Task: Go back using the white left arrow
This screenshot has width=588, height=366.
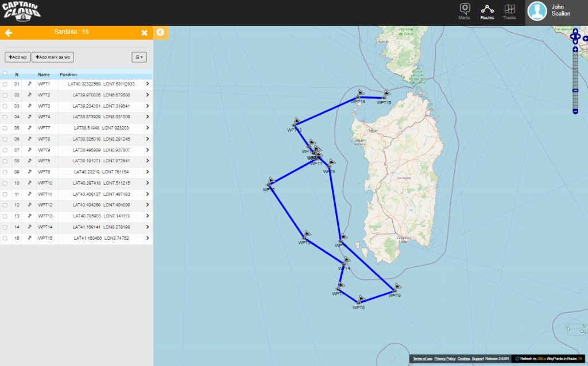Action: point(9,33)
